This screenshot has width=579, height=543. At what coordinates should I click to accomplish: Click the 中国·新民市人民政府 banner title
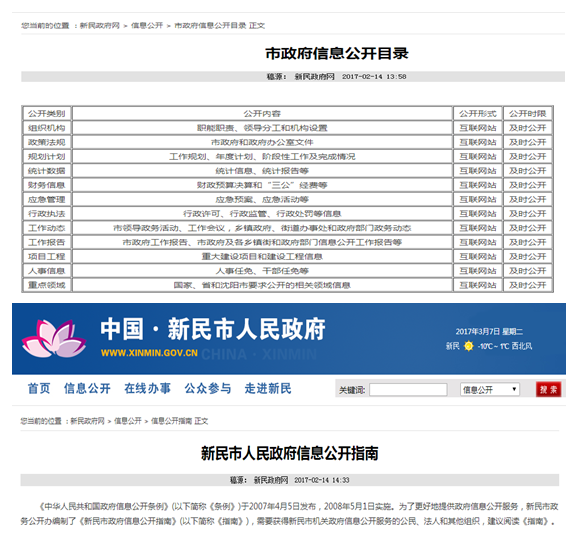point(213,329)
